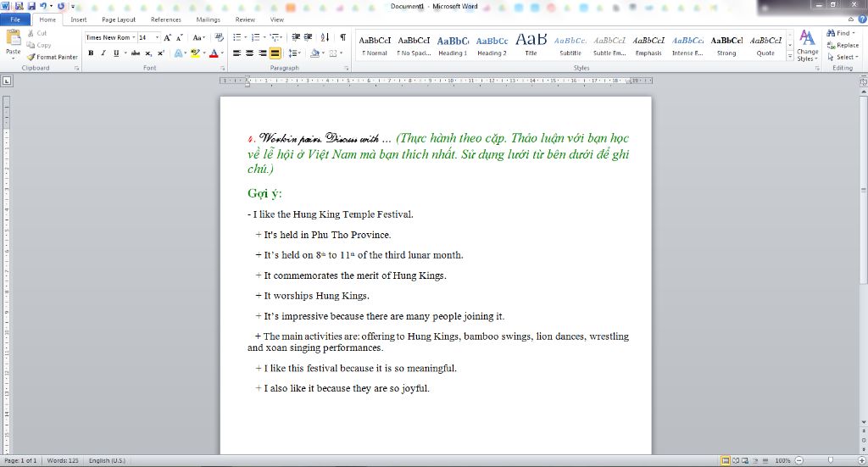Apply the Quote style
Image resolution: width=868 pixels, height=467 pixels.
[x=765, y=46]
